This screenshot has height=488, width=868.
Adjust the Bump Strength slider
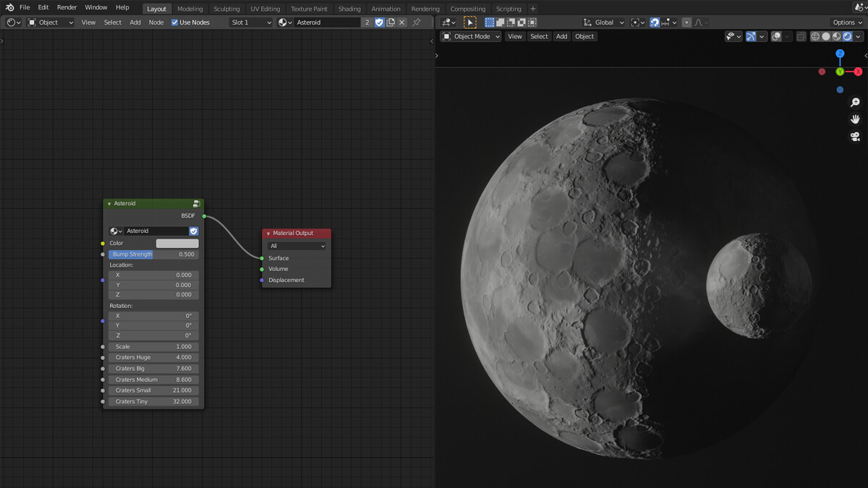point(152,254)
